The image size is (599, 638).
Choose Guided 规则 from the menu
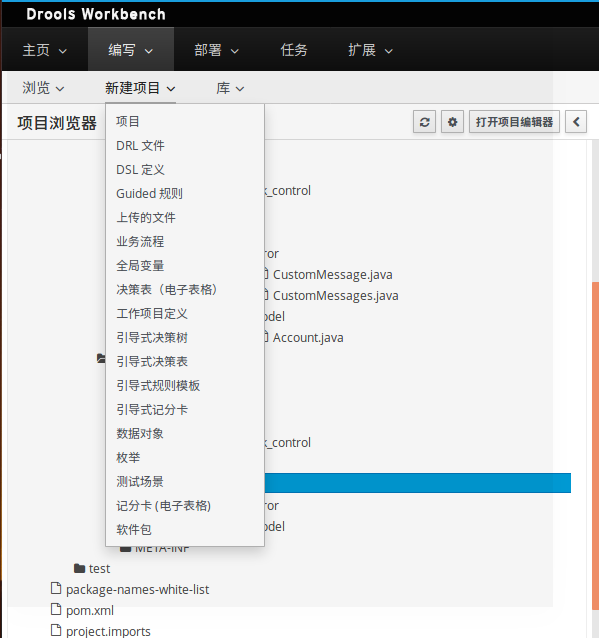(185, 193)
